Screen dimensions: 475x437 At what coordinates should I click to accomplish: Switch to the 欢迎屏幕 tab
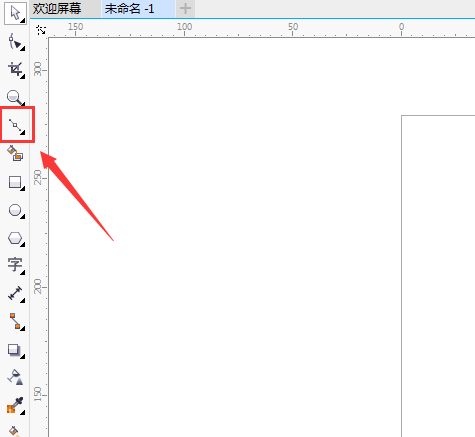(x=57, y=9)
